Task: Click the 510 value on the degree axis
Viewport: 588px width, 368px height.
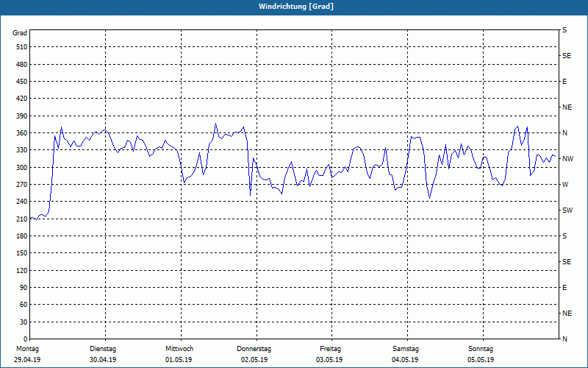Action: 22,47
